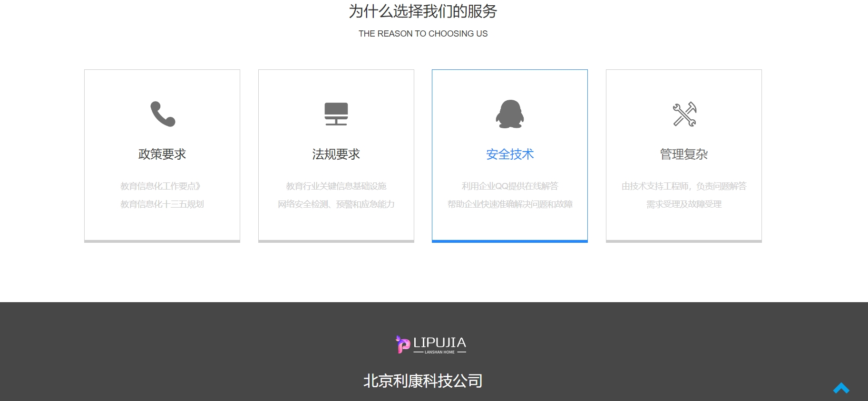Select the 管理复杂 card title
Screen dimensions: 868x401
[683, 154]
